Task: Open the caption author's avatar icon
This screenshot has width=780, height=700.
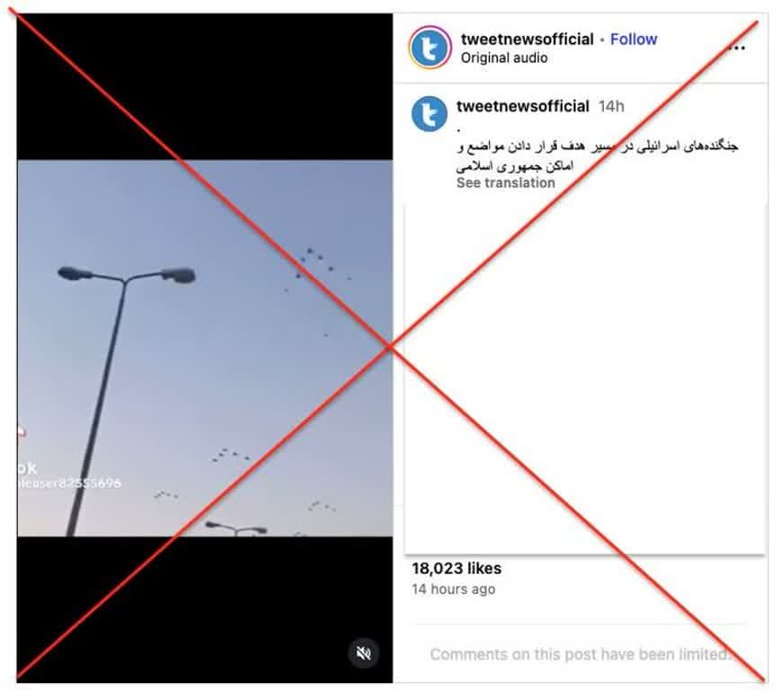Action: (x=430, y=114)
